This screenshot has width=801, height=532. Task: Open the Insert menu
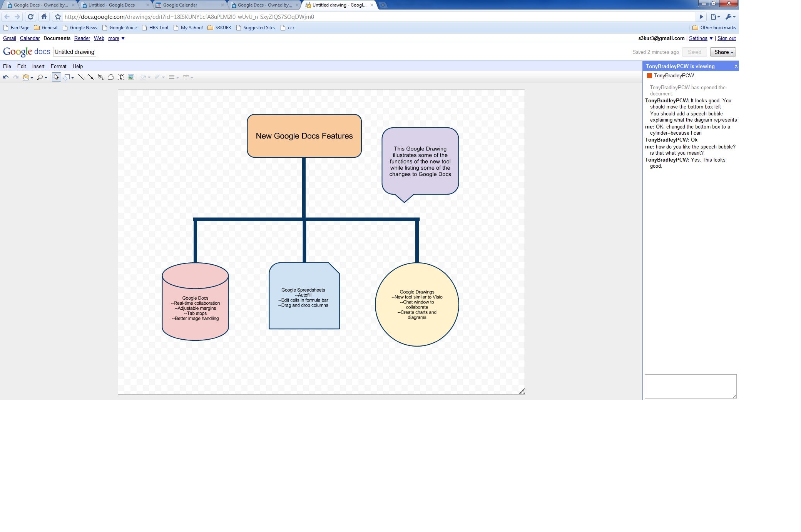coord(38,66)
